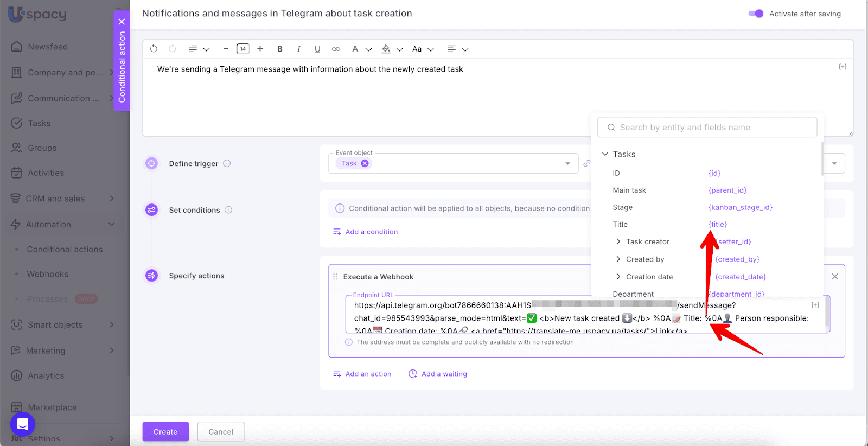Apply underline formatting
Image resolution: width=868 pixels, height=446 pixels.
(x=317, y=49)
